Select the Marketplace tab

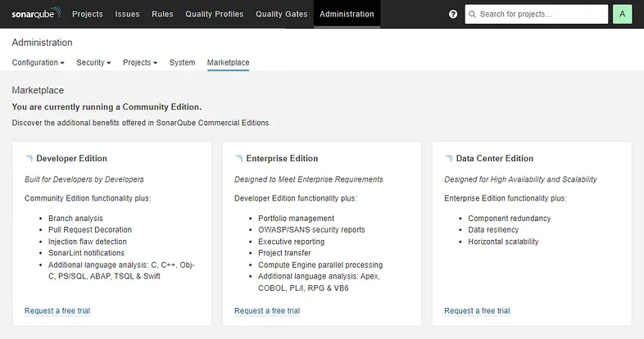(229, 62)
